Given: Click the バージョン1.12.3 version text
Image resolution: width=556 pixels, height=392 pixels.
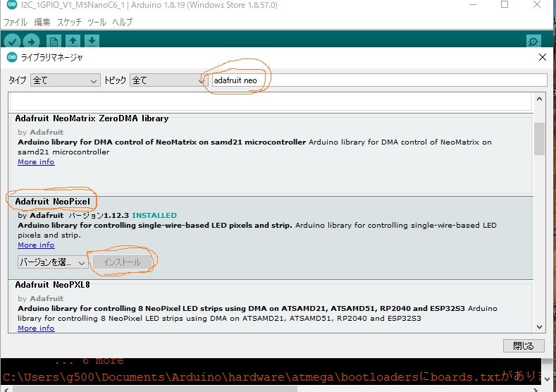Looking at the screenshot, I should click(x=99, y=215).
